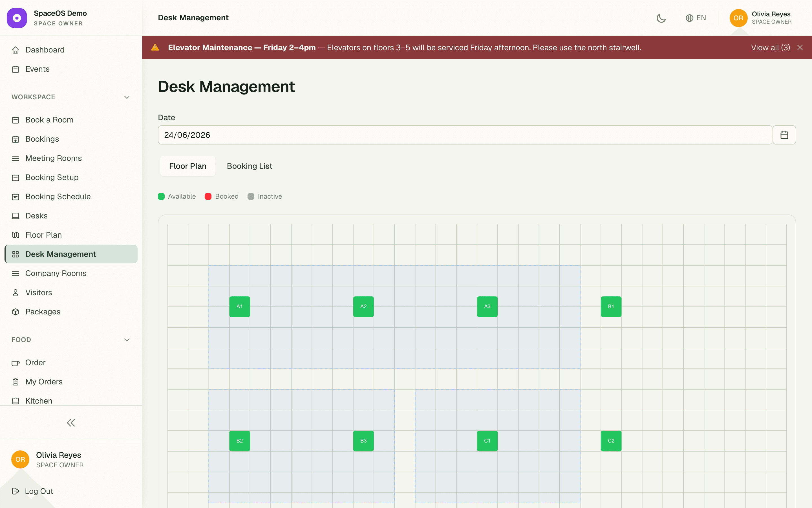Click the Book a Room calendar icon
The image size is (812, 508).
coord(16,120)
